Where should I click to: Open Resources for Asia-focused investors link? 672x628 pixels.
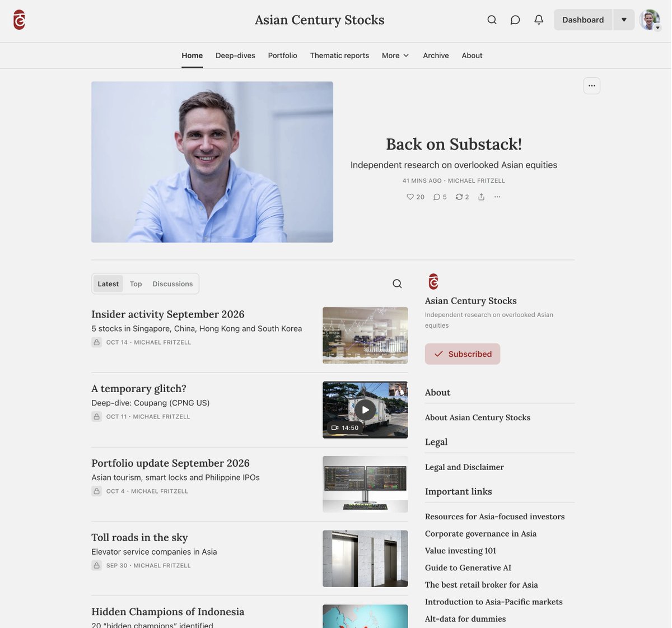coord(494,517)
